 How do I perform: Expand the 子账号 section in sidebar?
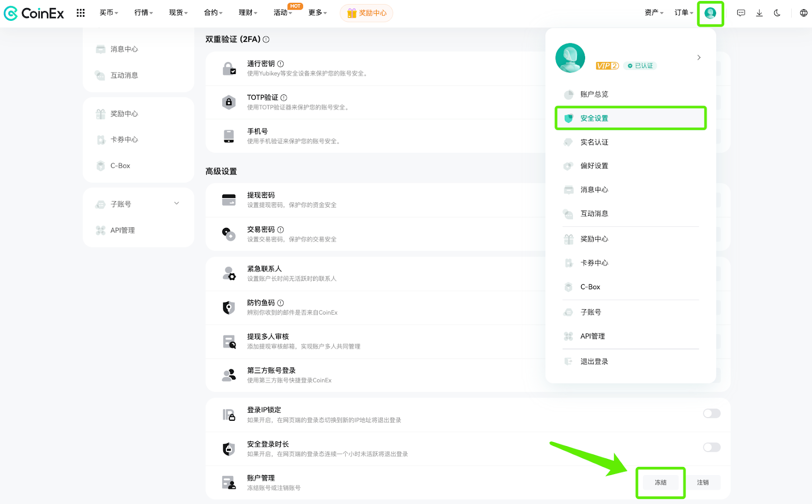pos(176,203)
